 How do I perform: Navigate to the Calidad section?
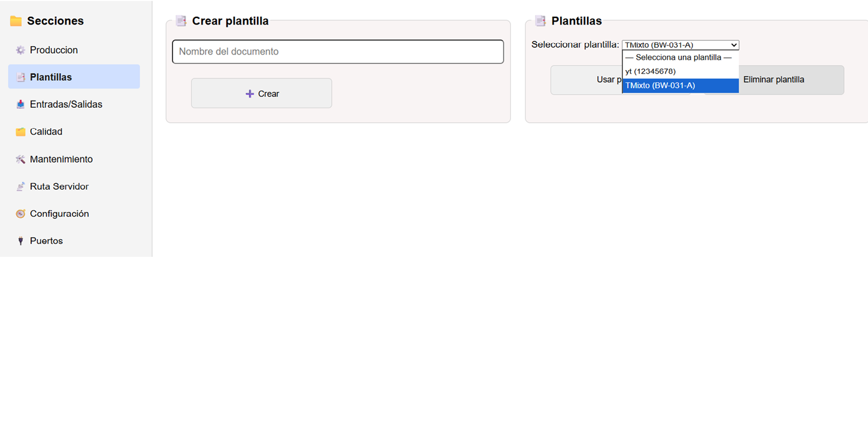point(46,131)
